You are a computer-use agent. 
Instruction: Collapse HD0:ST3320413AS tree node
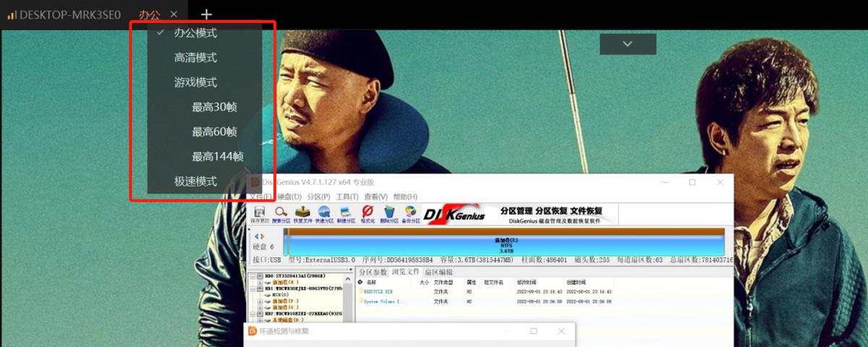tap(252, 276)
